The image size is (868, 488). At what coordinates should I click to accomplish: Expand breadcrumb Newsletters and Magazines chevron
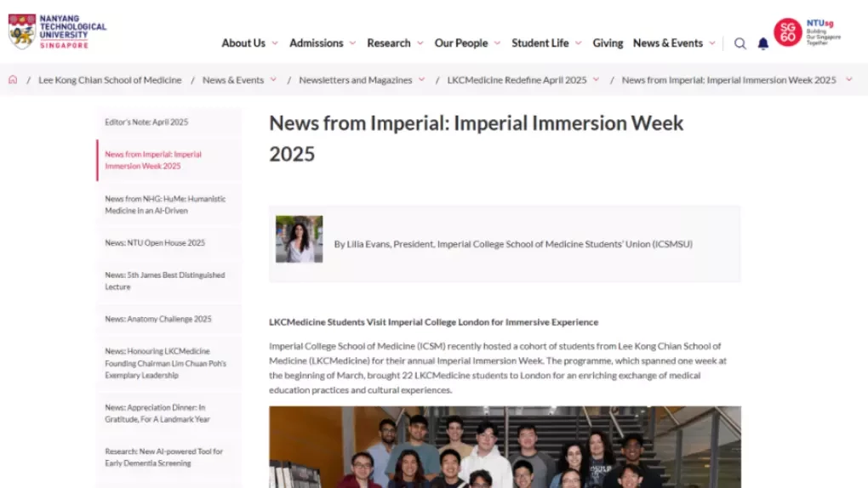click(x=421, y=80)
